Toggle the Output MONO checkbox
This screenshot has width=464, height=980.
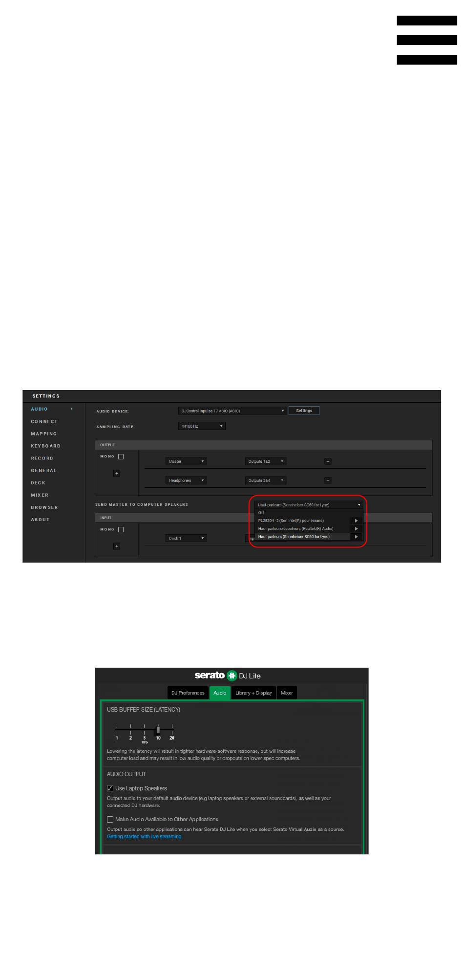pos(121,457)
